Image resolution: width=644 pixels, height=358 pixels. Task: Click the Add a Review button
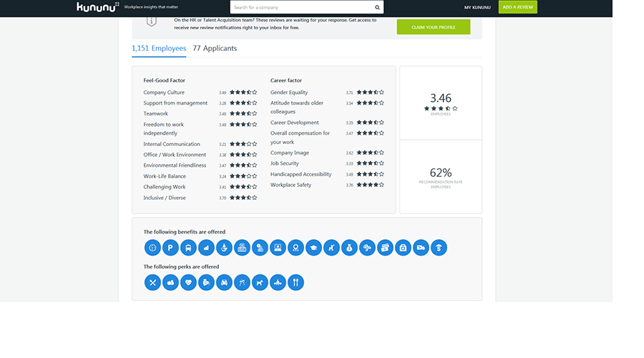tap(517, 7)
